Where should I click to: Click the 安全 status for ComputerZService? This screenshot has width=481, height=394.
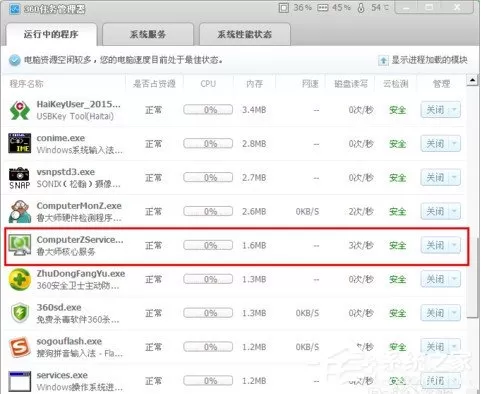pyautogui.click(x=397, y=246)
